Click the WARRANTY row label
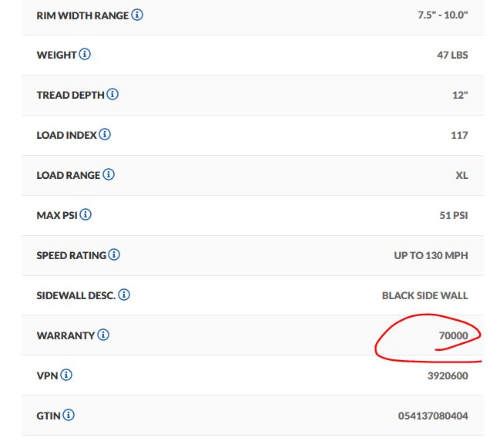This screenshot has height=448, width=500. [x=65, y=335]
